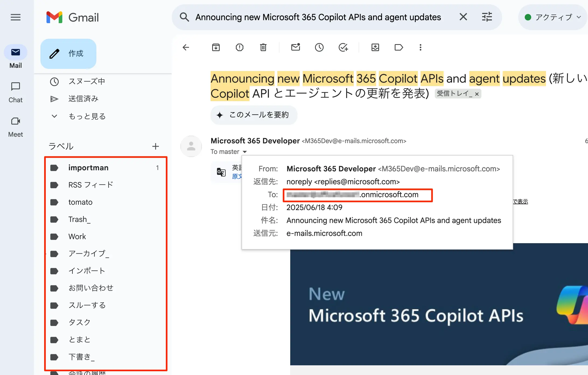Summarize with このメールを要約 button
Image resolution: width=588 pixels, height=375 pixels.
[254, 115]
